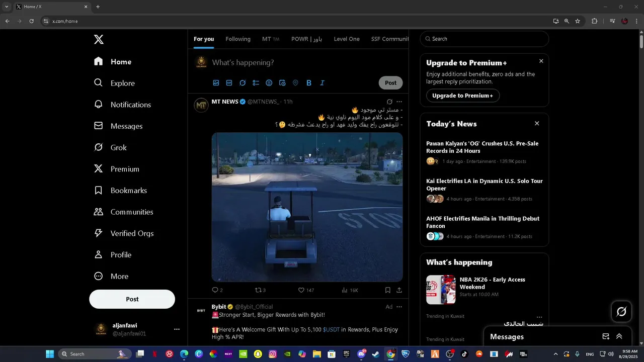The image size is (644, 362).
Task: Go to Notifications
Action: pos(122,105)
